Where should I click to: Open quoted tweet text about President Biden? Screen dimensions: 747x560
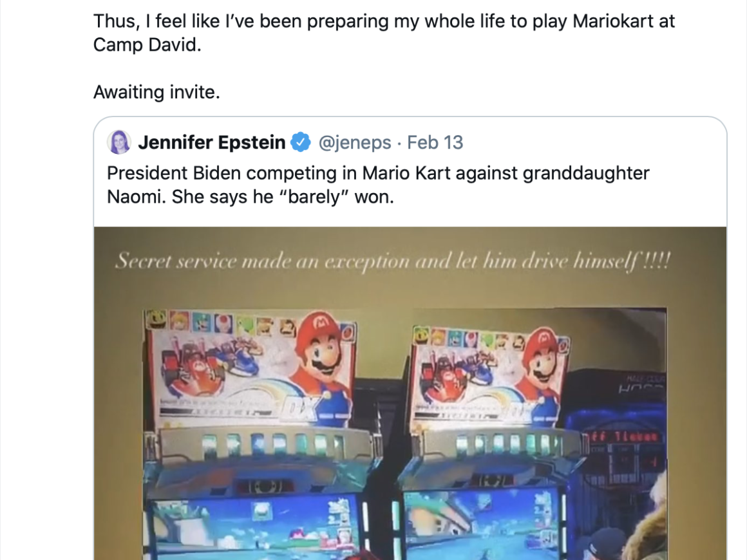(x=378, y=185)
